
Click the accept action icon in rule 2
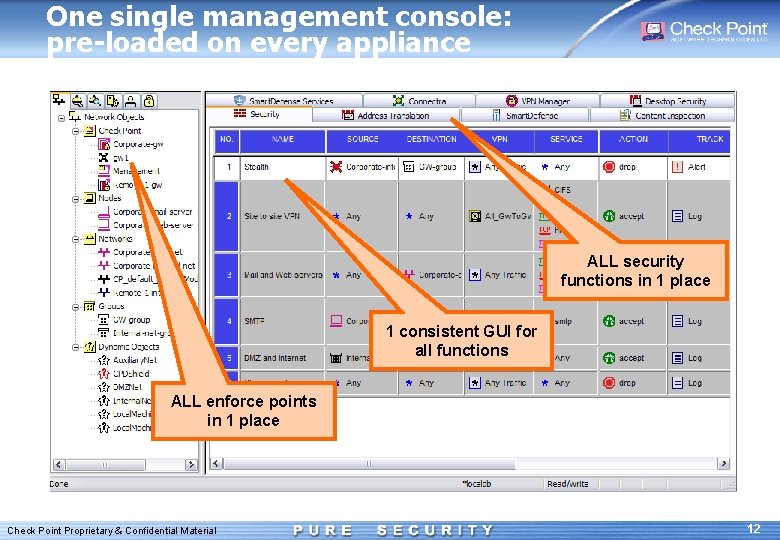click(609, 216)
